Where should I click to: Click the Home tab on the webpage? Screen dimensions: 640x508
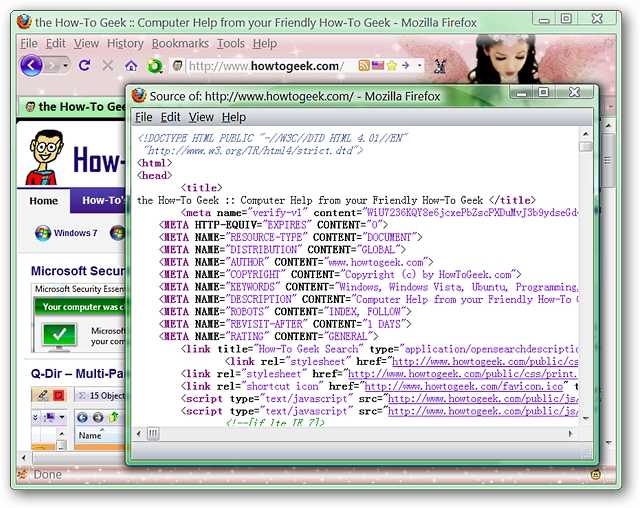(x=44, y=201)
